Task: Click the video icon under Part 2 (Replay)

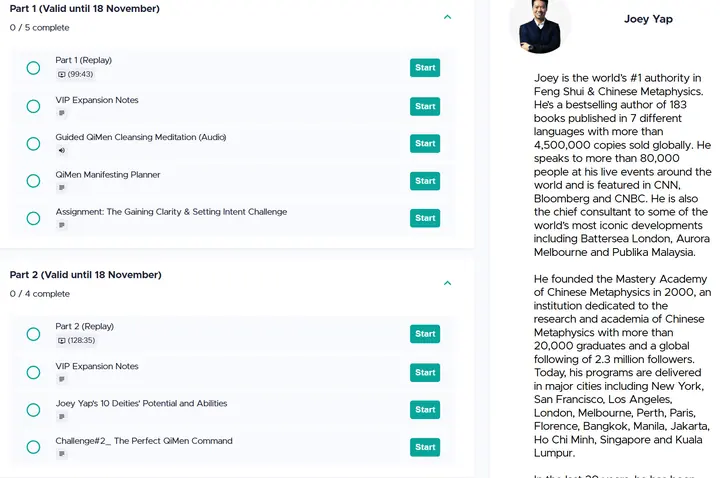Action: pyautogui.click(x=62, y=341)
